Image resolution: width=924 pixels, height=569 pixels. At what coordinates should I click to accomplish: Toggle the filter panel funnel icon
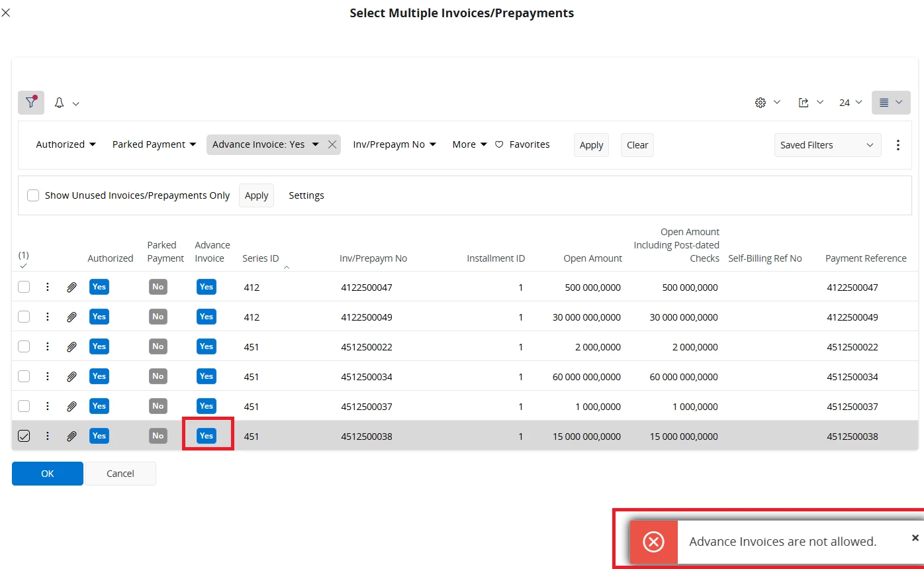click(31, 103)
